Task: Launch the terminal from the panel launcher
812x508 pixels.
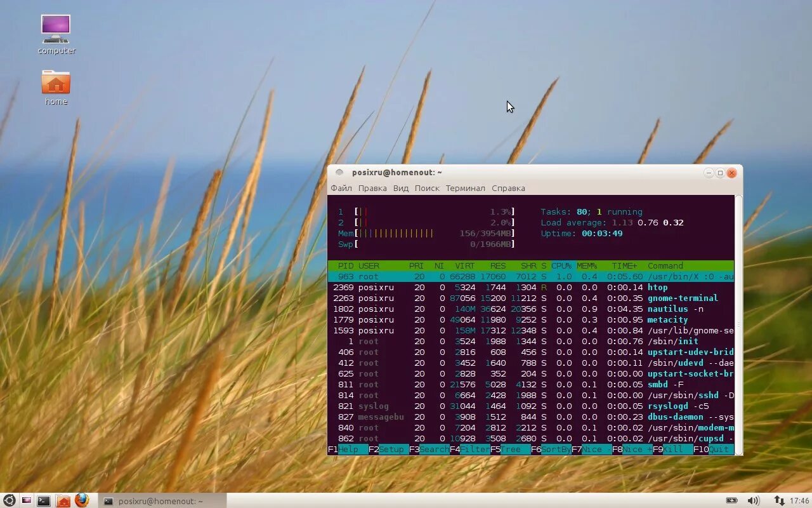Action: [x=44, y=501]
